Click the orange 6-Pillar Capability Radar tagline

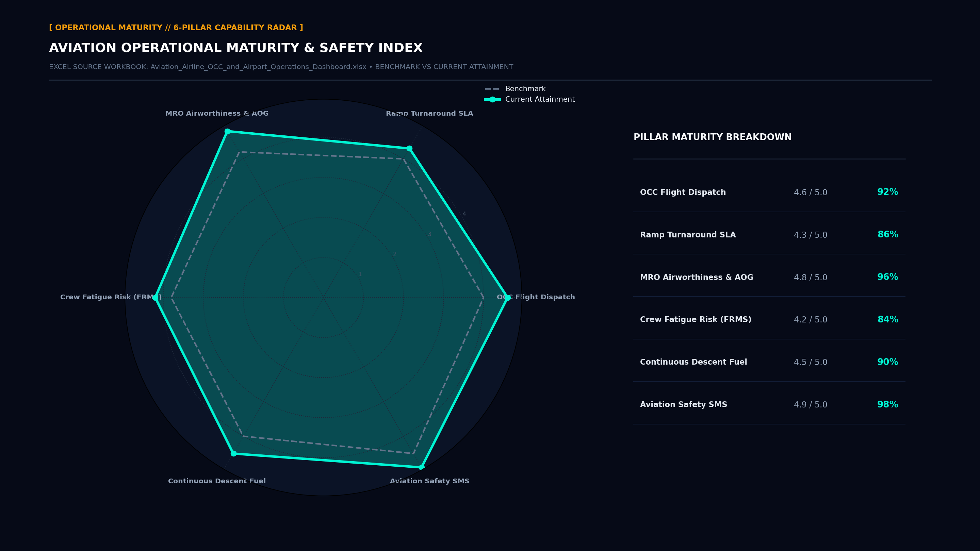[176, 28]
